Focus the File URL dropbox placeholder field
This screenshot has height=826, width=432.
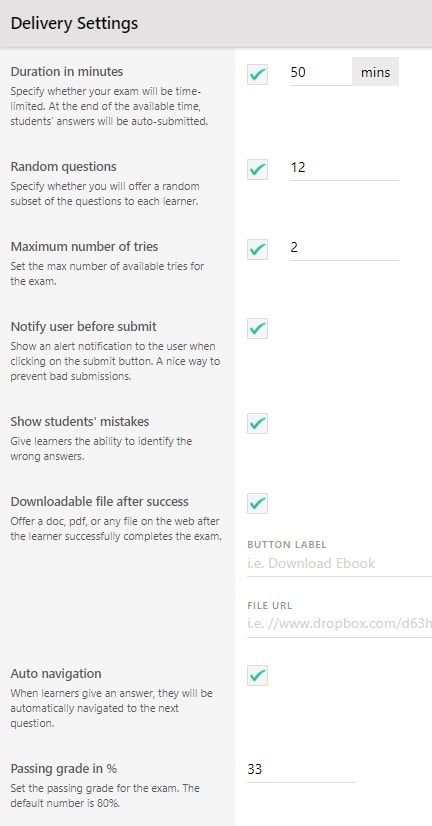pyautogui.click(x=339, y=624)
